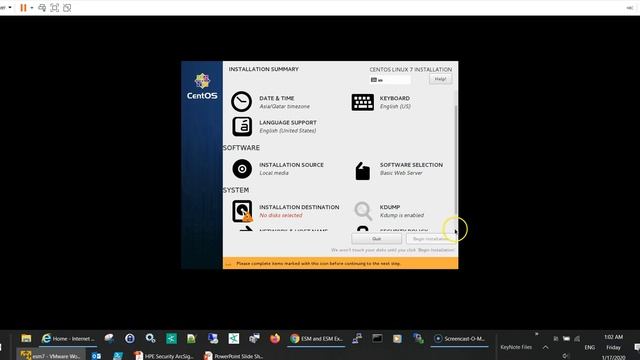
Task: Click the orange warning message bar text
Action: (x=318, y=264)
